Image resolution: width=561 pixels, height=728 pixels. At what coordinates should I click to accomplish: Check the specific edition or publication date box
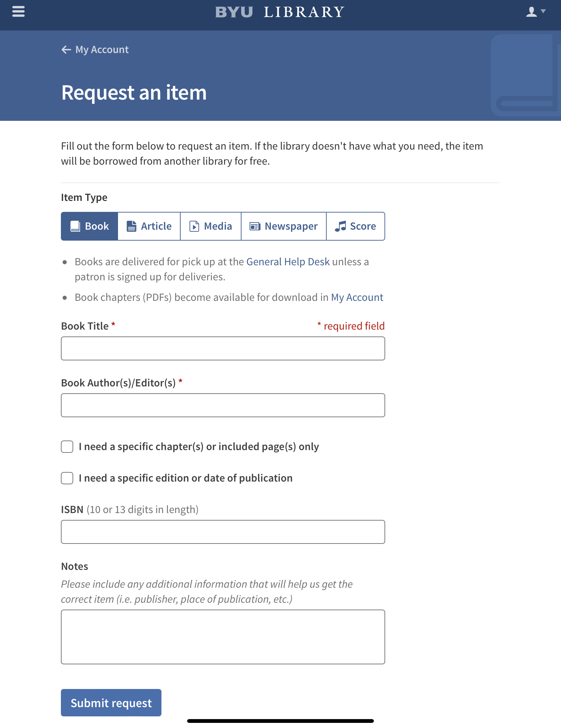67,478
